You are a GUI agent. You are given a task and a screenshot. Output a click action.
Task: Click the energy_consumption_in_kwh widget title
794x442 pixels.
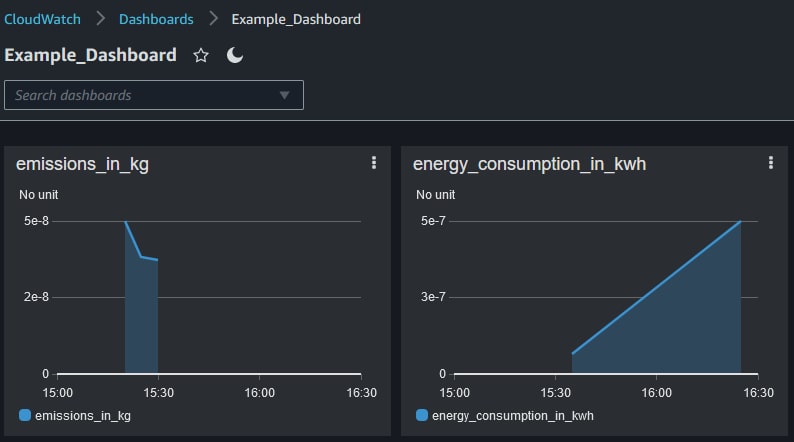(529, 164)
